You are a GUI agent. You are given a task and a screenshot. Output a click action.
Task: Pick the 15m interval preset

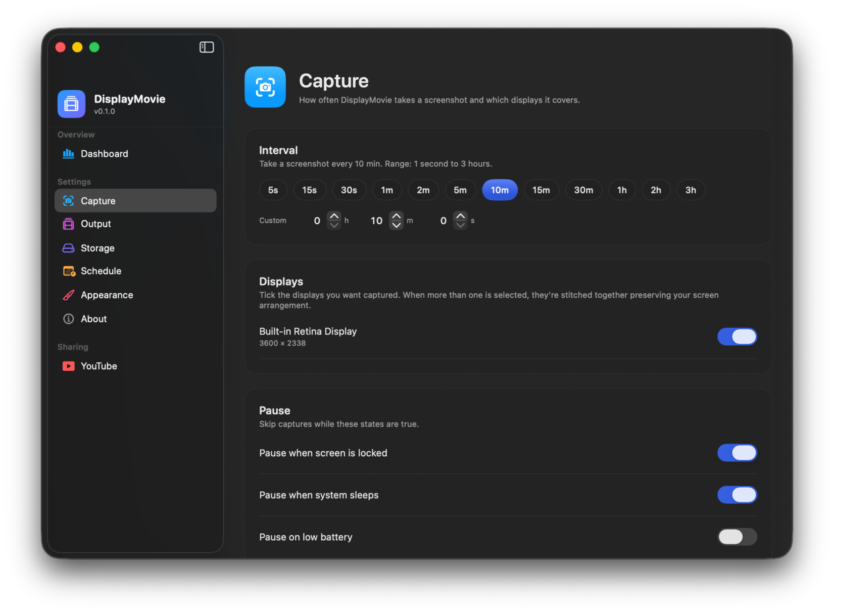541,190
